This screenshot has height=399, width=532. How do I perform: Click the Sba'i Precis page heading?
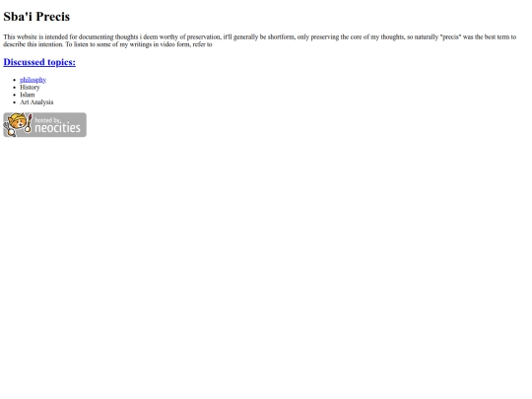coord(36,17)
